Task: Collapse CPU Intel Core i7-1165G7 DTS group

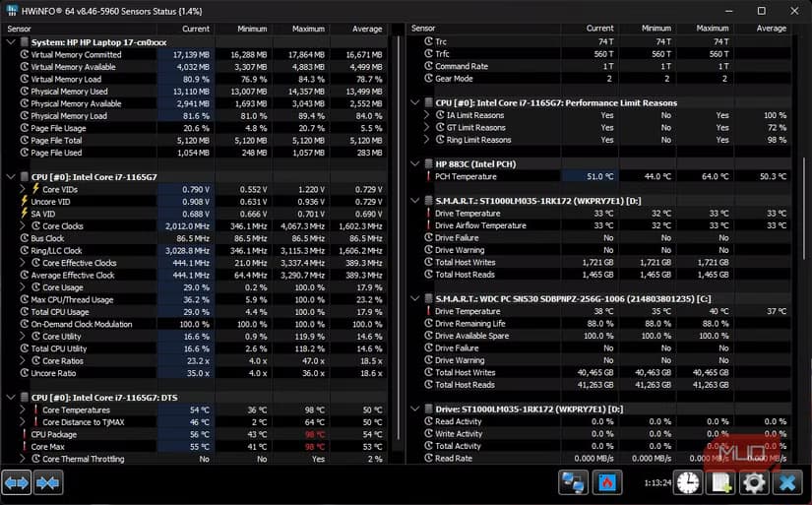Action: coord(11,398)
